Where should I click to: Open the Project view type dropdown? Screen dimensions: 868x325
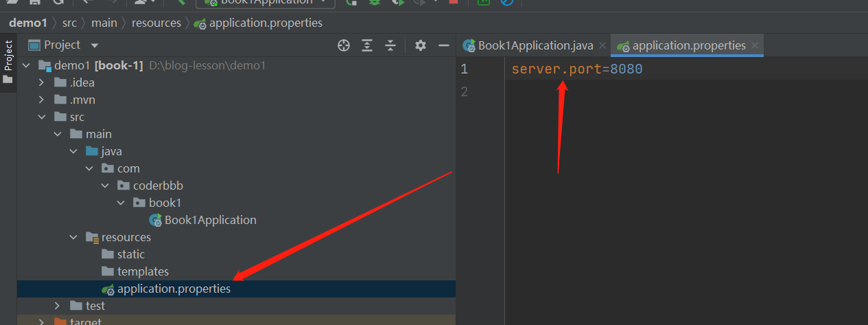pyautogui.click(x=95, y=45)
